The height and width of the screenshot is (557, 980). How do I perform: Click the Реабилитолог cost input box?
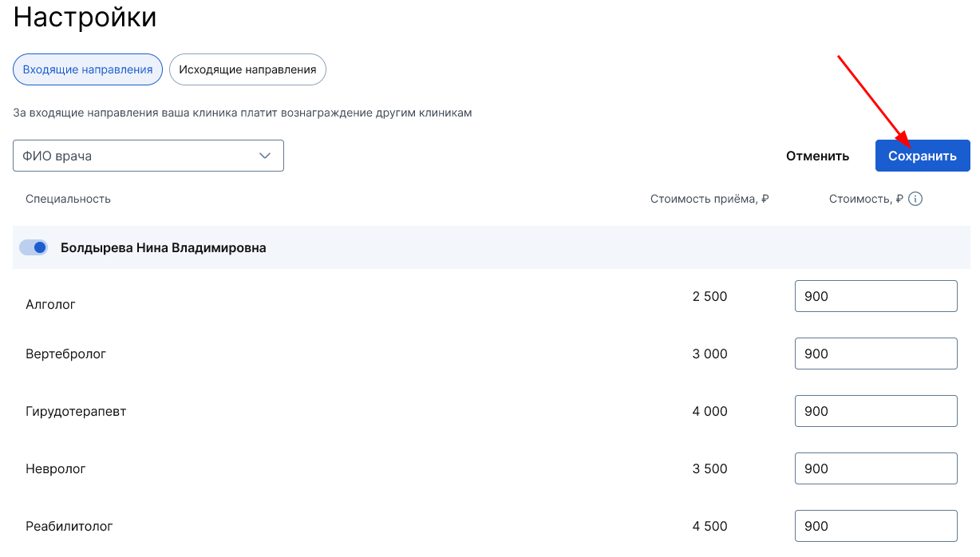coord(875,526)
